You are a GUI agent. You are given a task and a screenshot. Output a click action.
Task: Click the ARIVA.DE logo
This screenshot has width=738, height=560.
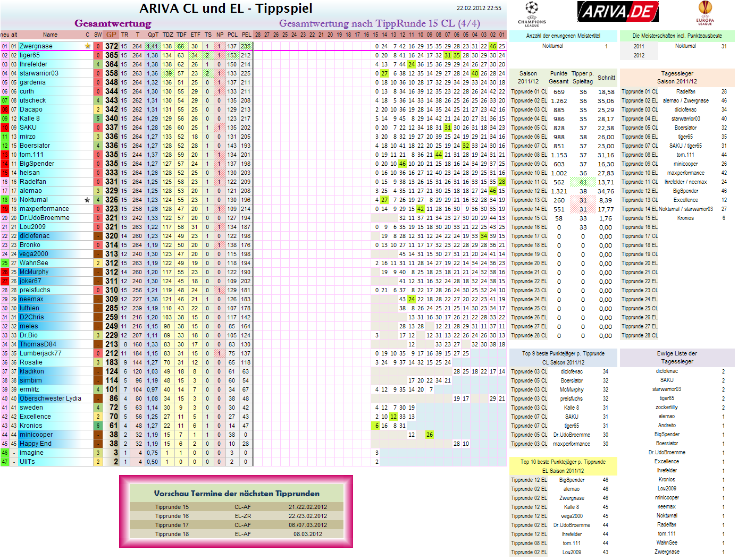point(618,11)
